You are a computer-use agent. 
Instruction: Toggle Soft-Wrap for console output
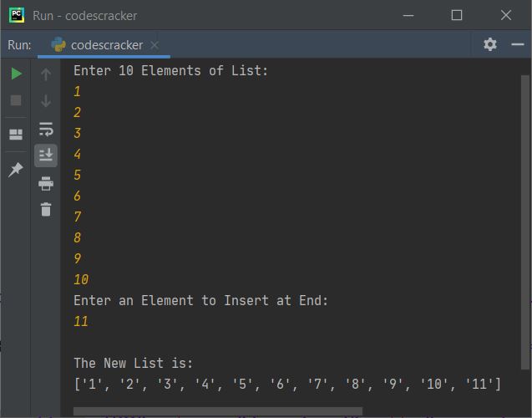point(46,129)
